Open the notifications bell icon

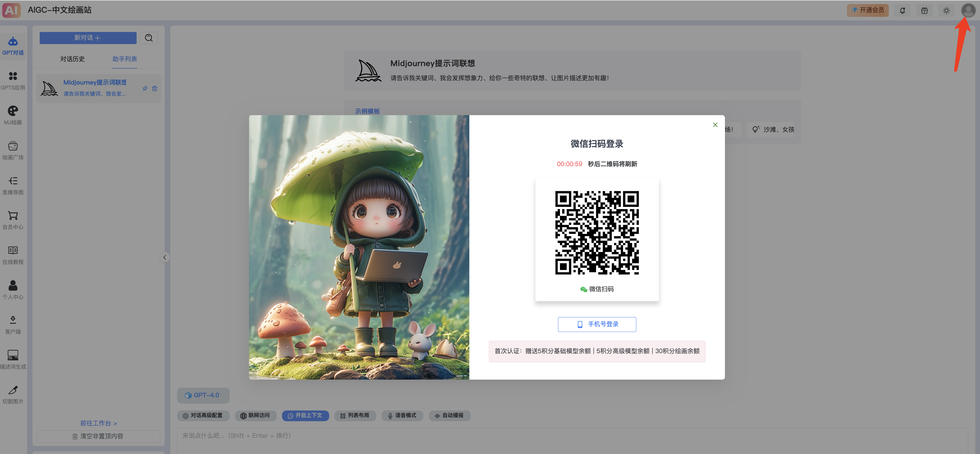(902, 11)
